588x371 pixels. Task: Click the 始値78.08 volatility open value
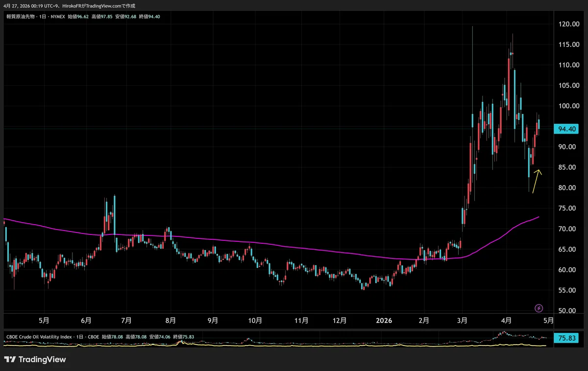click(112, 337)
